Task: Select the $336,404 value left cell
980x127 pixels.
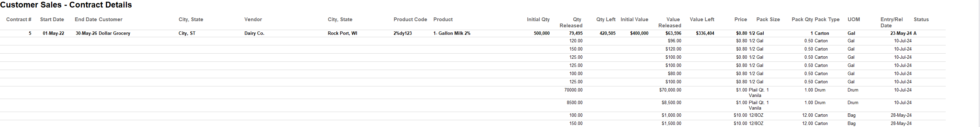Action: 705,33
